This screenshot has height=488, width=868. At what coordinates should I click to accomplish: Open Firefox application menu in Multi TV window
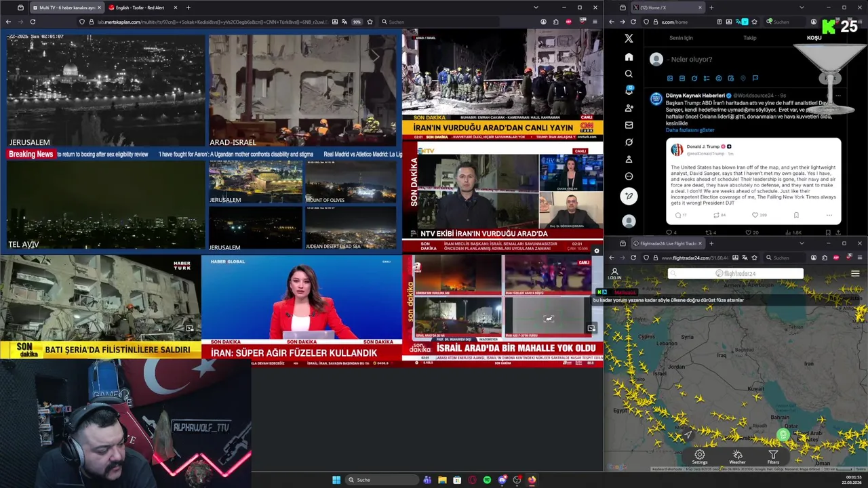[x=595, y=22]
